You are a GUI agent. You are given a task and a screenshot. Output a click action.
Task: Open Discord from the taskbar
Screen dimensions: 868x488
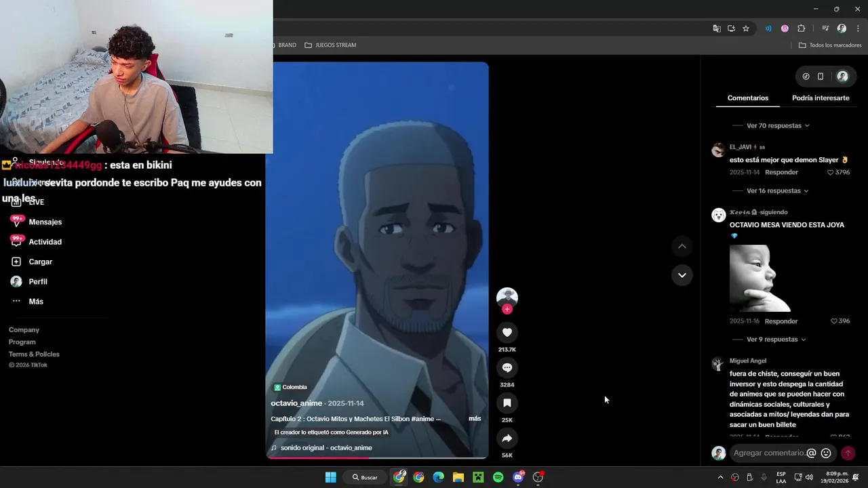(x=518, y=477)
